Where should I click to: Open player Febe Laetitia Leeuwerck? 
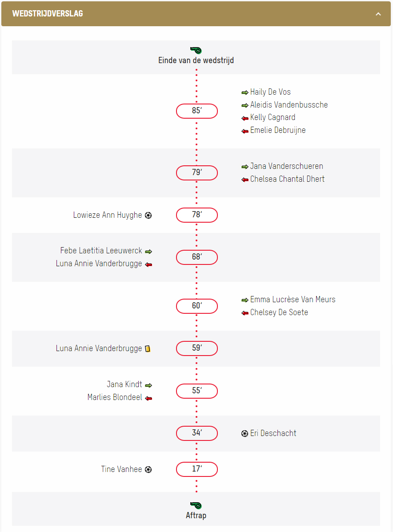tap(101, 250)
